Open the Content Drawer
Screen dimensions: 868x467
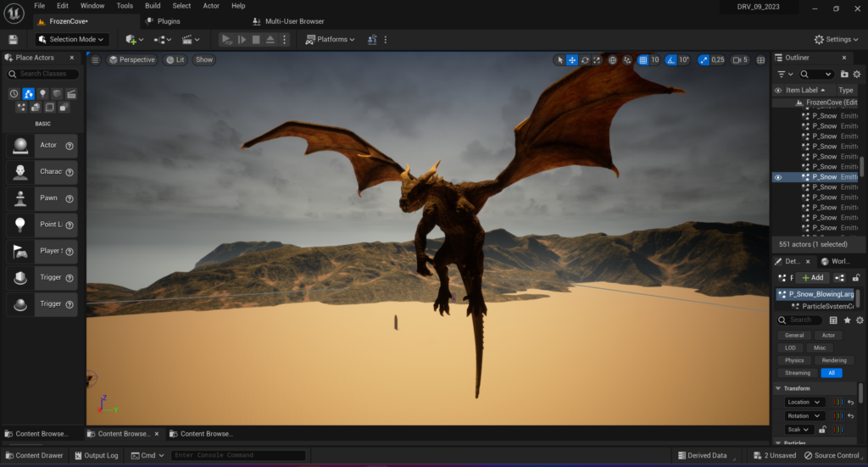(x=33, y=455)
